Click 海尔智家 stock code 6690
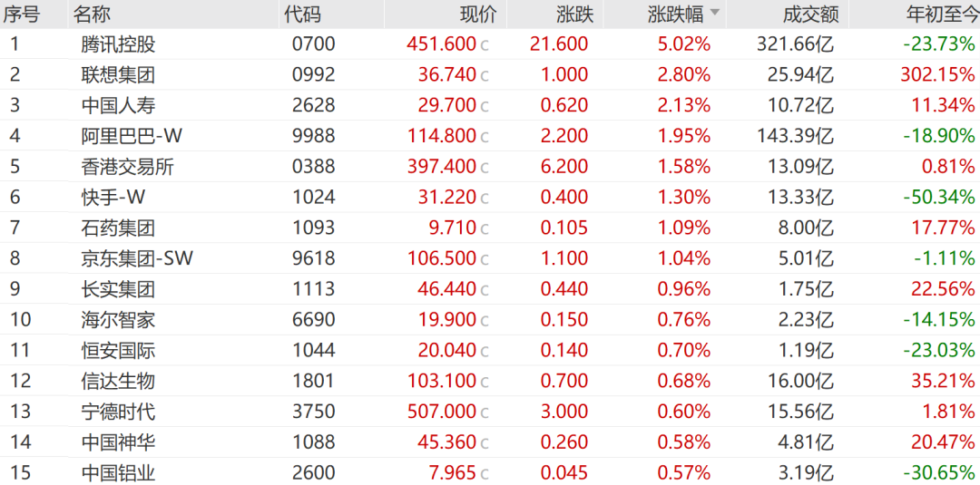The width and height of the screenshot is (980, 485). point(314,320)
